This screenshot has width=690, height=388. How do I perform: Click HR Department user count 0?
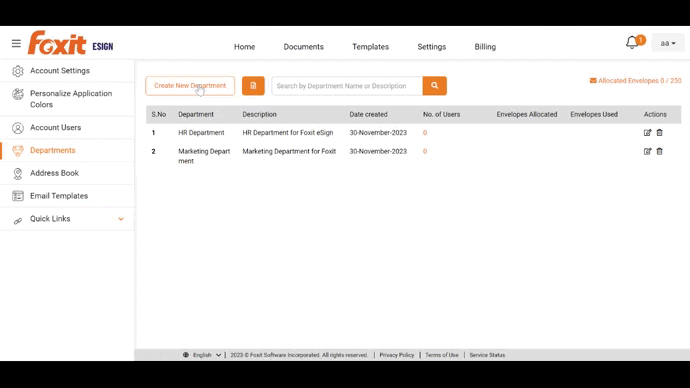click(x=425, y=133)
